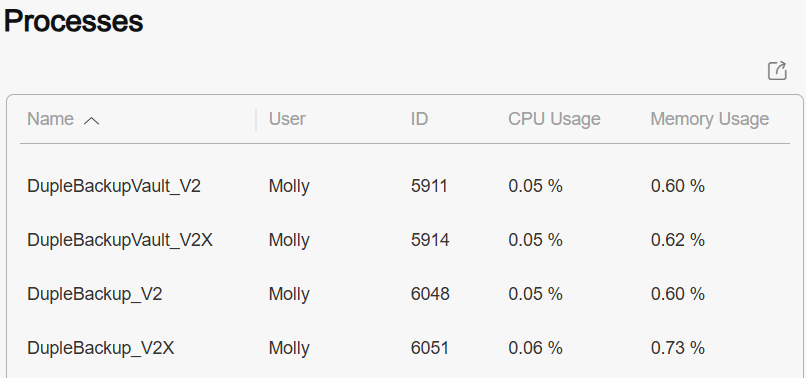
Task: Sort by the User column header
Action: click(x=287, y=119)
